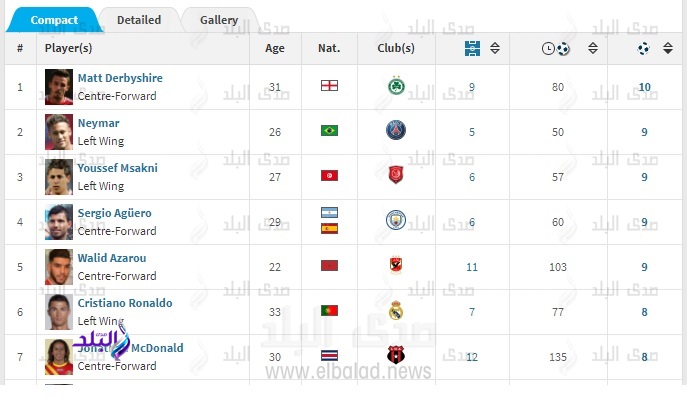Viewport: 687px width, 403px height.
Task: Select the Compact tab
Action: tap(54, 20)
